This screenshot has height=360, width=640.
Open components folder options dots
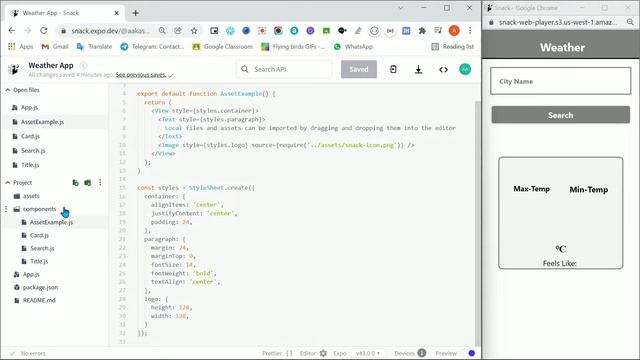tap(6, 209)
